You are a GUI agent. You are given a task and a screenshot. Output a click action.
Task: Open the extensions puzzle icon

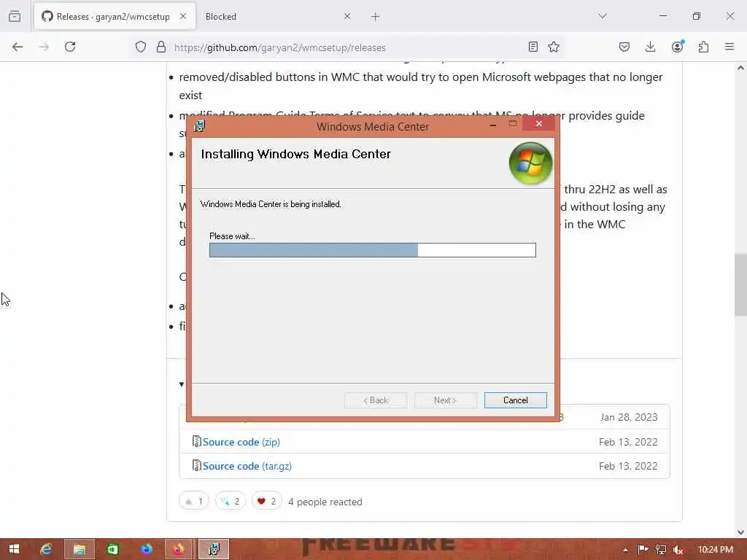click(x=704, y=47)
